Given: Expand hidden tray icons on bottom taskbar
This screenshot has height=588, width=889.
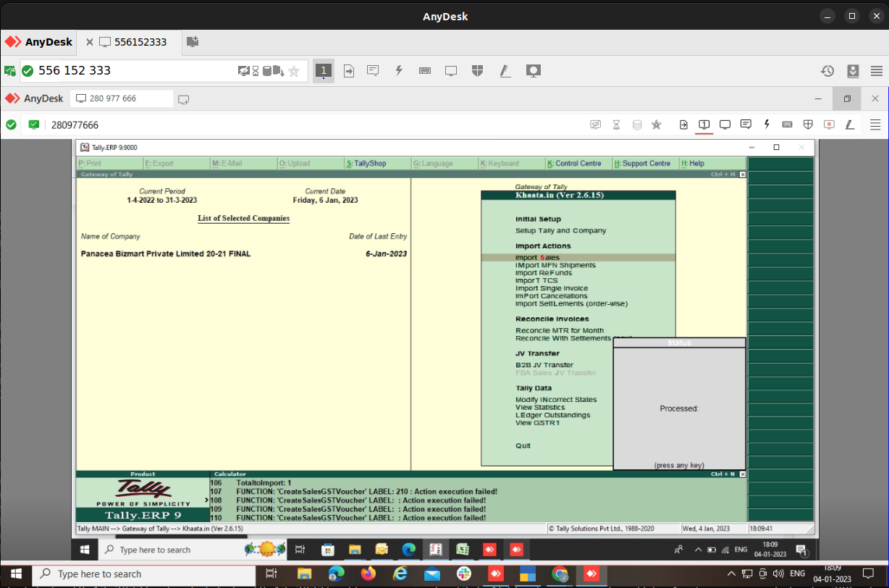Looking at the screenshot, I should (x=733, y=574).
